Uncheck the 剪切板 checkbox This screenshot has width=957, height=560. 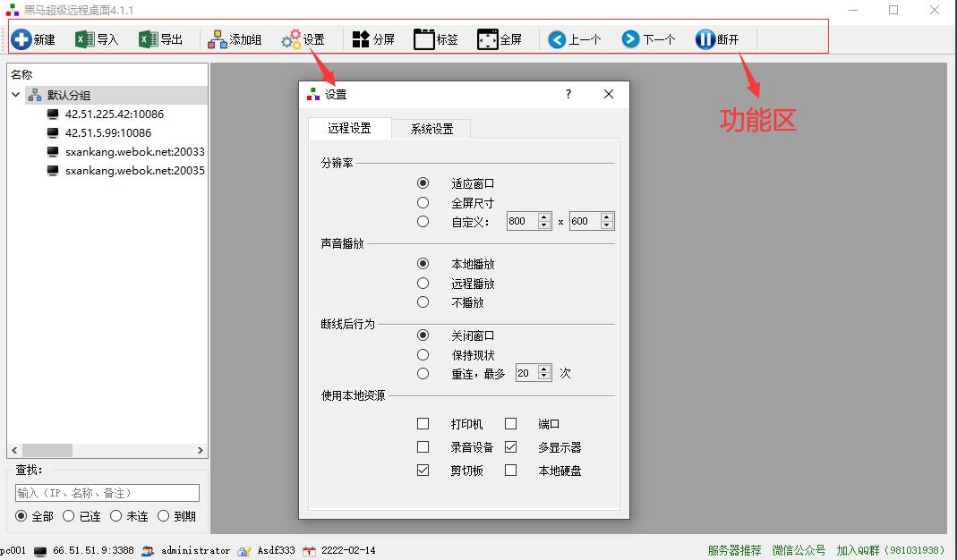pyautogui.click(x=423, y=471)
